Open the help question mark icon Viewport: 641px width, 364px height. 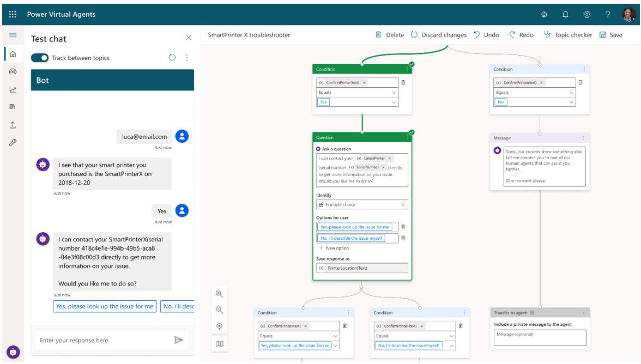(x=608, y=14)
